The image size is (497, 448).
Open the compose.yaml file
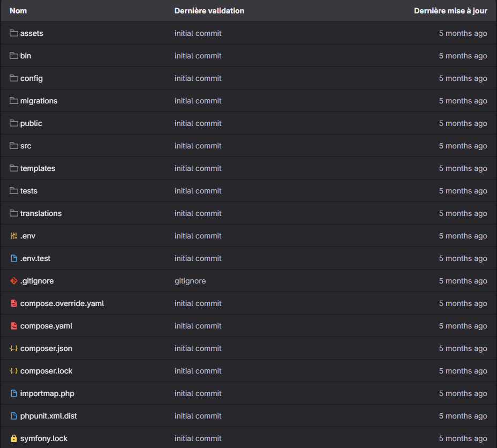(x=46, y=326)
